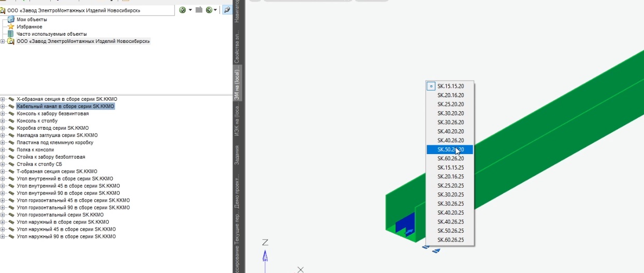Viewport: 644px width, 273px height.
Task: Choose SK.60.26.25 from the size menu
Action: pyautogui.click(x=449, y=240)
